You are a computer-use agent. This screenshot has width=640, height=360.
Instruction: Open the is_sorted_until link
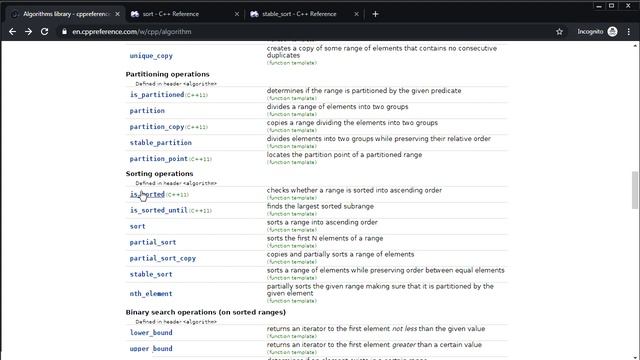pos(158,210)
